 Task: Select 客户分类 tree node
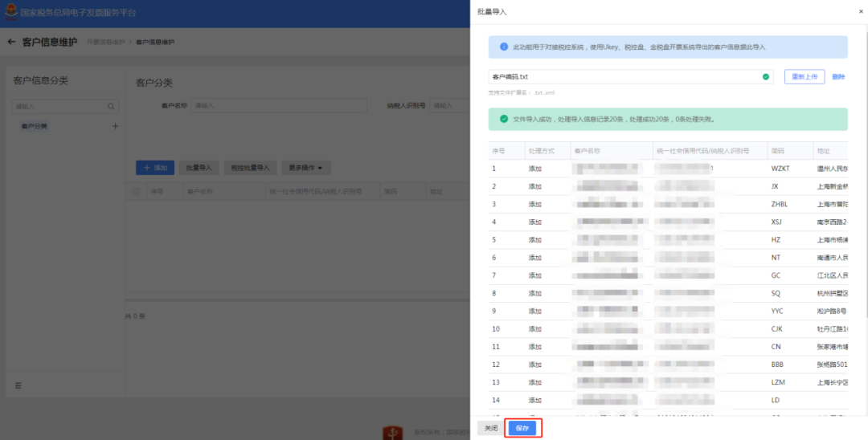(x=35, y=126)
